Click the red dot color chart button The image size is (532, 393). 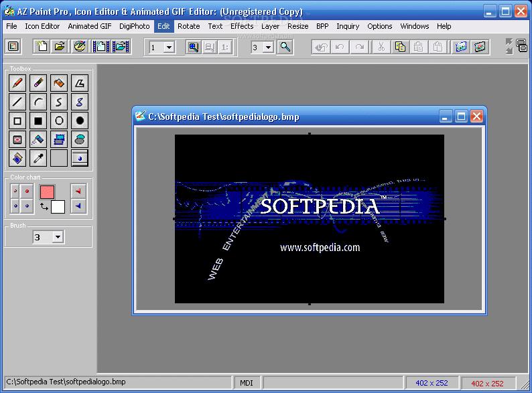27,191
